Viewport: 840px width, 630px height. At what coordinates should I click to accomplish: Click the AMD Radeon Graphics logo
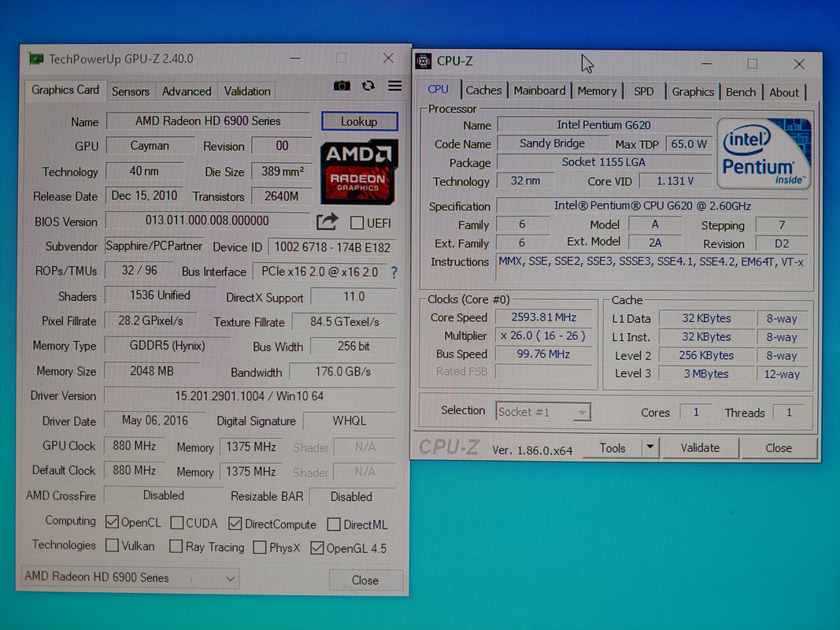pos(359,172)
